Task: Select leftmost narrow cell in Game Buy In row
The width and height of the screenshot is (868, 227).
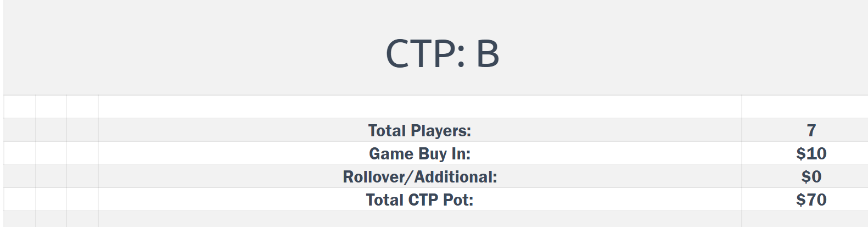Action: [20, 153]
